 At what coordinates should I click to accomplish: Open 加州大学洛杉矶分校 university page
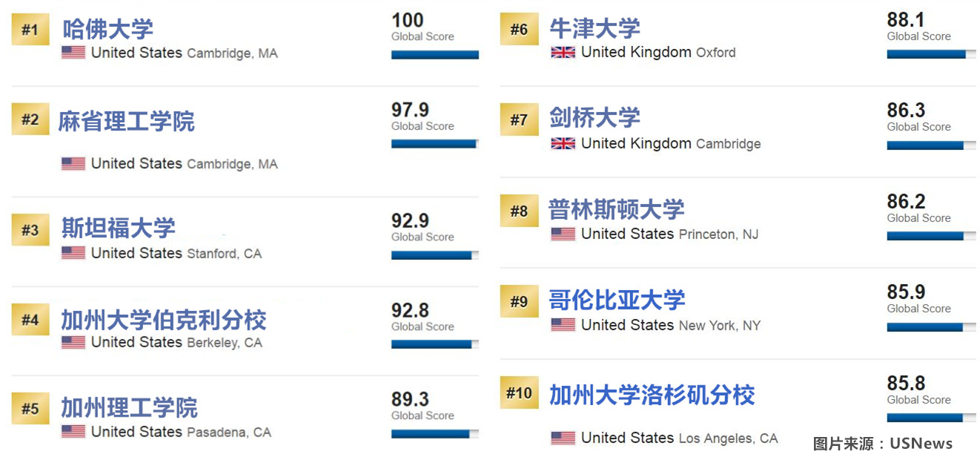pyautogui.click(x=652, y=395)
